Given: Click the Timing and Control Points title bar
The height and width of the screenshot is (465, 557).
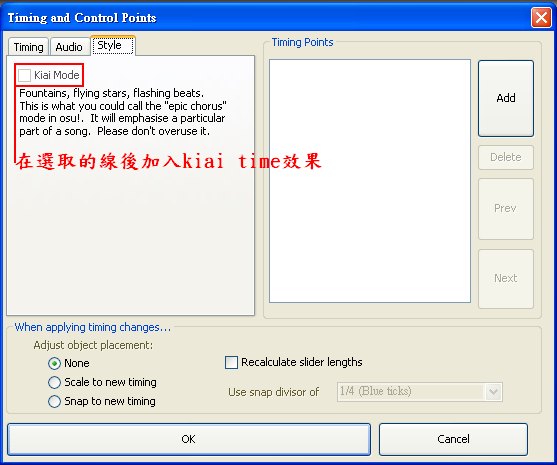Looking at the screenshot, I should (266, 17).
